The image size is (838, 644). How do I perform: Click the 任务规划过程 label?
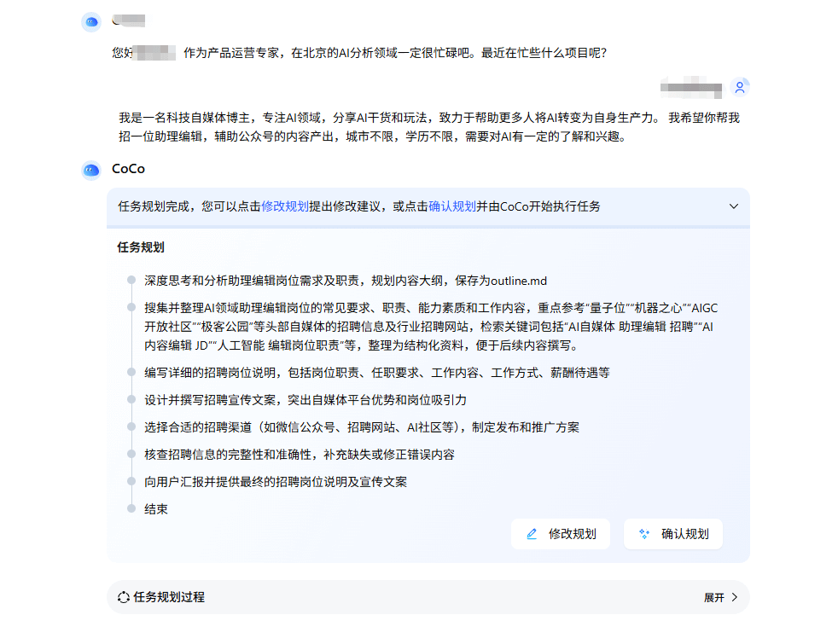pyautogui.click(x=169, y=598)
